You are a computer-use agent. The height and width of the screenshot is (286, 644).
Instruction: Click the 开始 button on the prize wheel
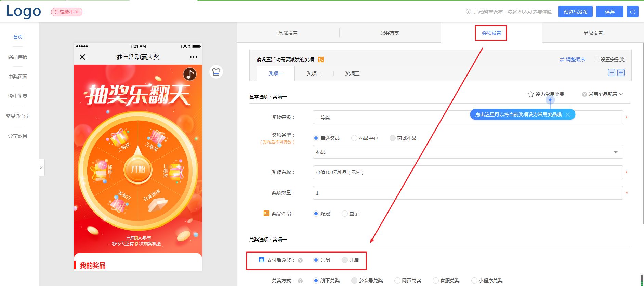[x=138, y=169]
